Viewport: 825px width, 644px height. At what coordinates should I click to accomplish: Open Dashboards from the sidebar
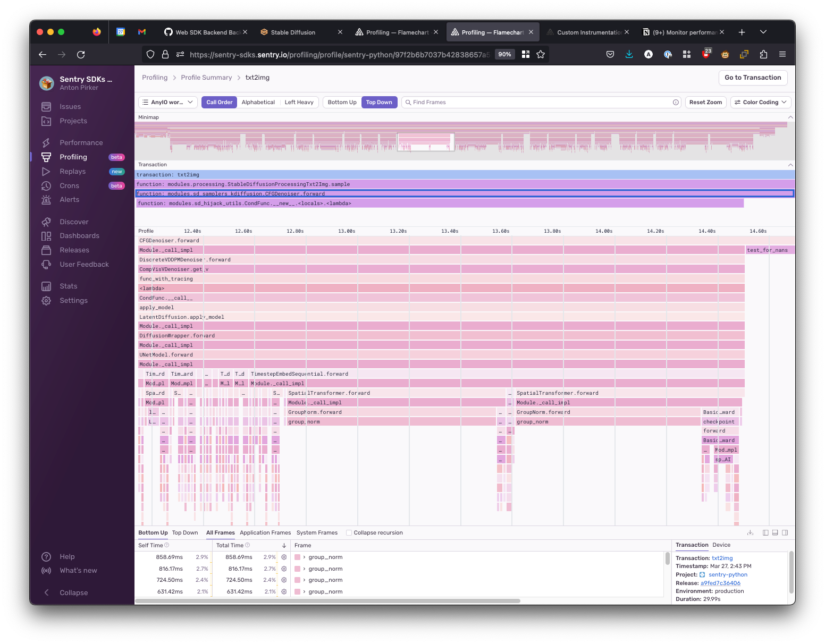coord(80,236)
